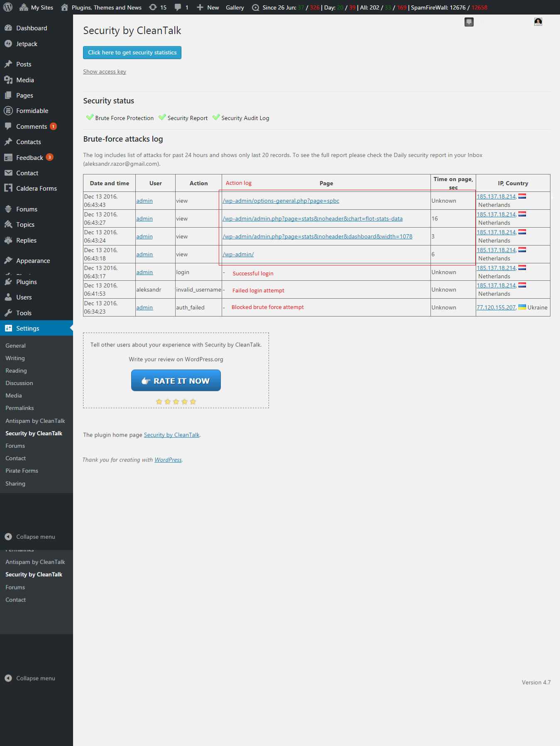This screenshot has width=560, height=746.
Task: Click the 'IP, Country' column header
Action: tap(513, 183)
